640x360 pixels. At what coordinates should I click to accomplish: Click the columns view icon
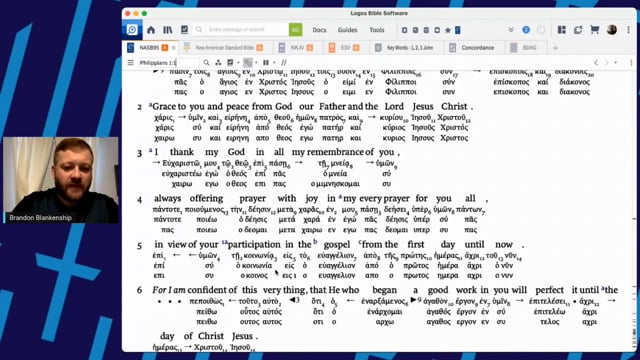tap(266, 63)
